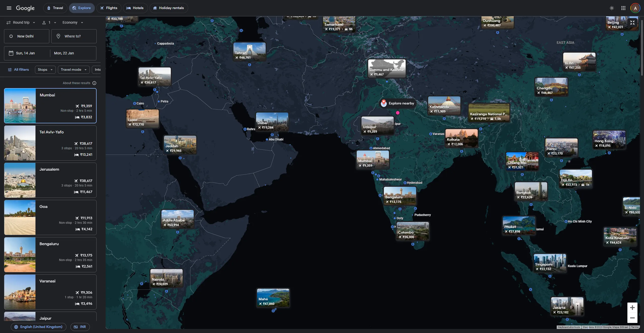The width and height of the screenshot is (644, 333).
Task: Click the New Delhi origin field
Action: [x=27, y=36]
